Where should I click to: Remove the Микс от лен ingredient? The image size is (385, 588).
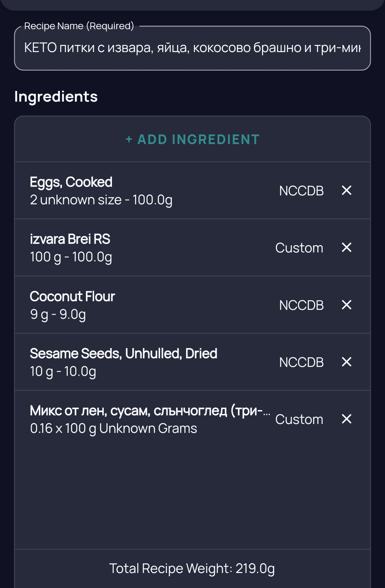tap(346, 419)
